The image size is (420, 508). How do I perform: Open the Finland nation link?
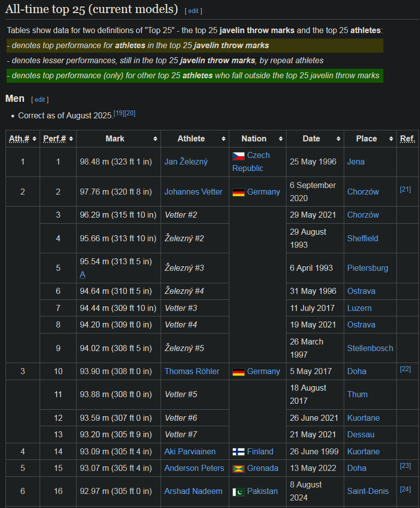pyautogui.click(x=260, y=451)
